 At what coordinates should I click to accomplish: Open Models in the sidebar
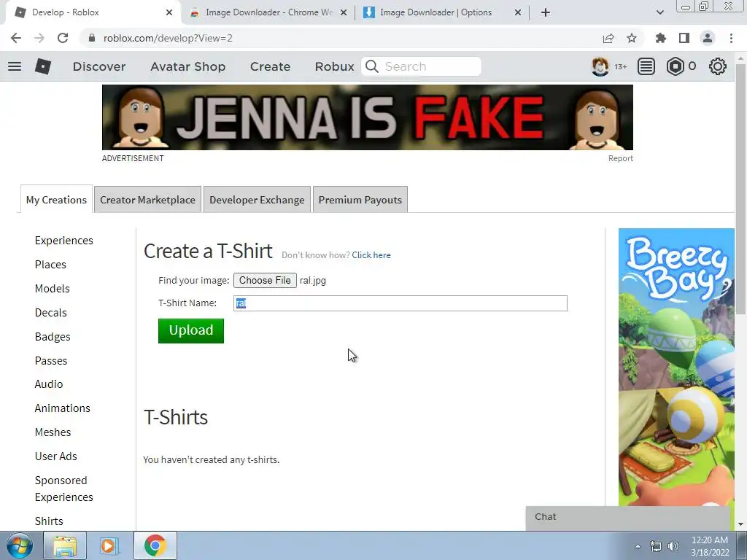[x=52, y=289]
